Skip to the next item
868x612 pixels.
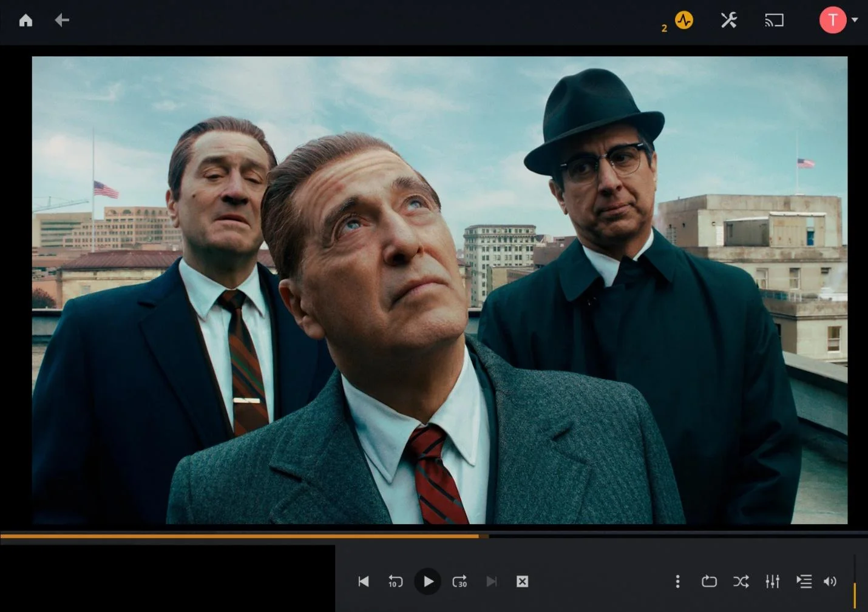click(x=492, y=582)
